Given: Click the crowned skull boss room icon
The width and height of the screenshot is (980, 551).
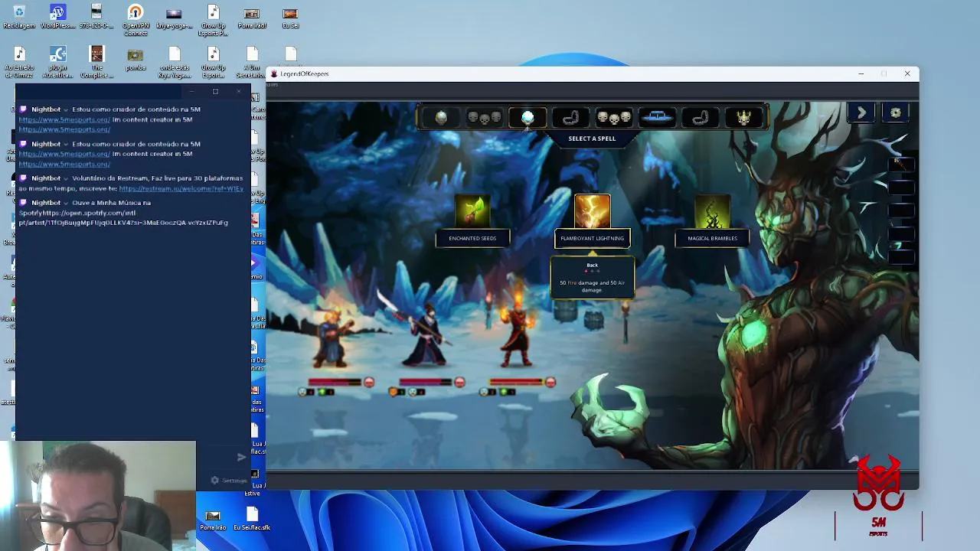Looking at the screenshot, I should (x=743, y=117).
